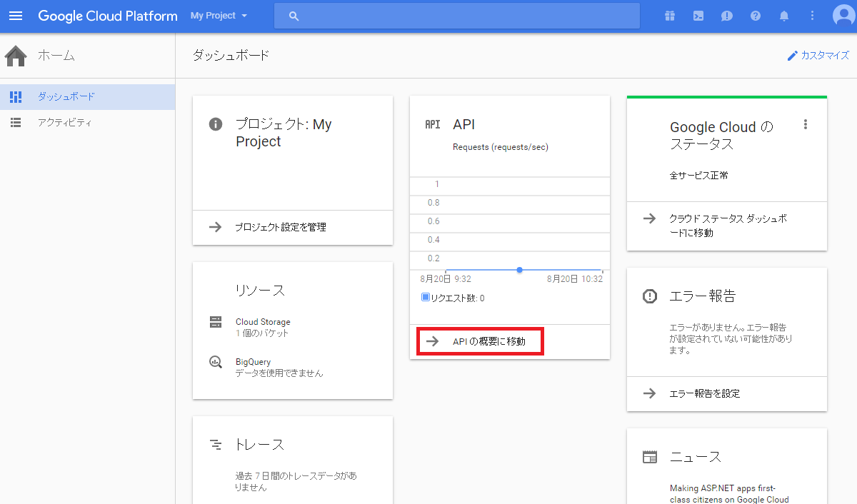Click the News card icon
The image size is (857, 504).
[649, 457]
